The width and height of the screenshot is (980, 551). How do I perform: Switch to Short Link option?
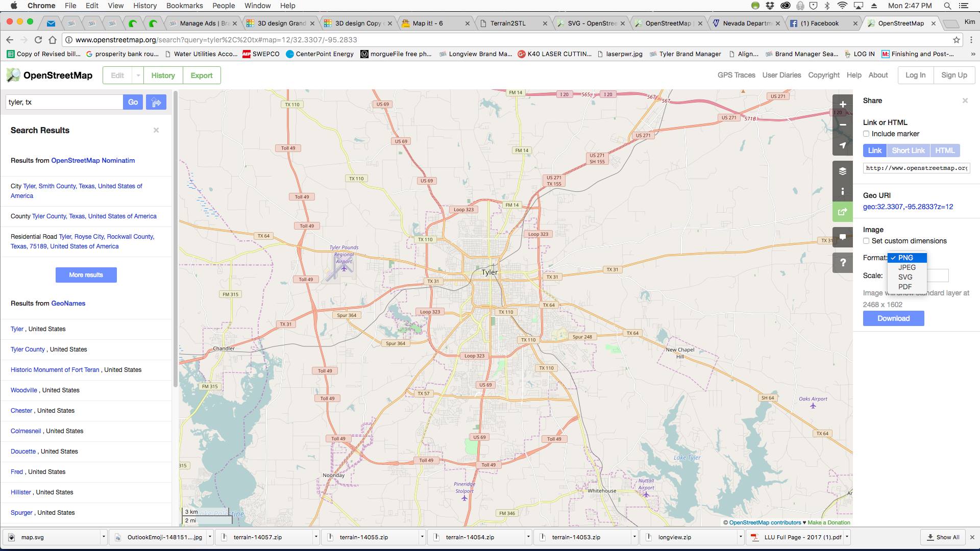click(908, 151)
